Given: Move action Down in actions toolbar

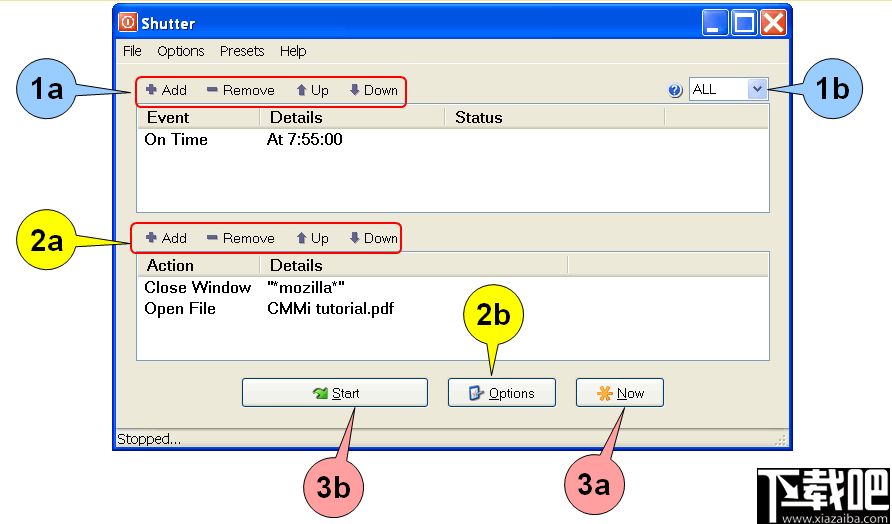Looking at the screenshot, I should [x=373, y=238].
